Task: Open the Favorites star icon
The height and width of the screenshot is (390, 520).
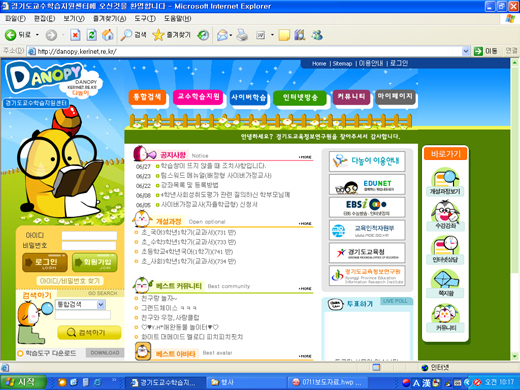Action: tap(158, 35)
